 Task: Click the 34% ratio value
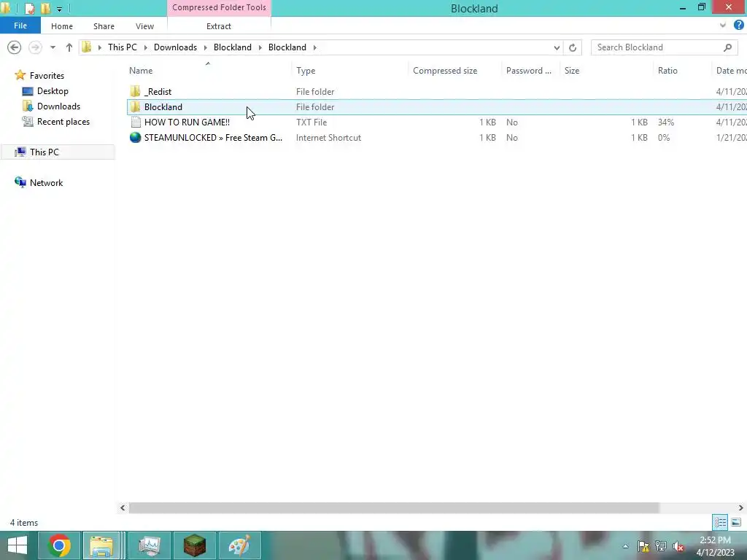665,122
